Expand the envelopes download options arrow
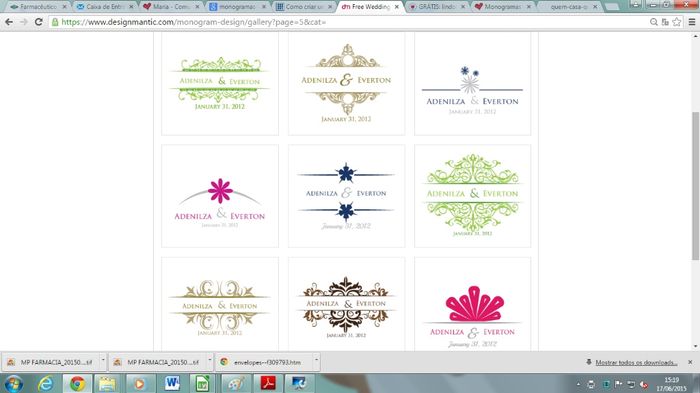 tap(316, 360)
